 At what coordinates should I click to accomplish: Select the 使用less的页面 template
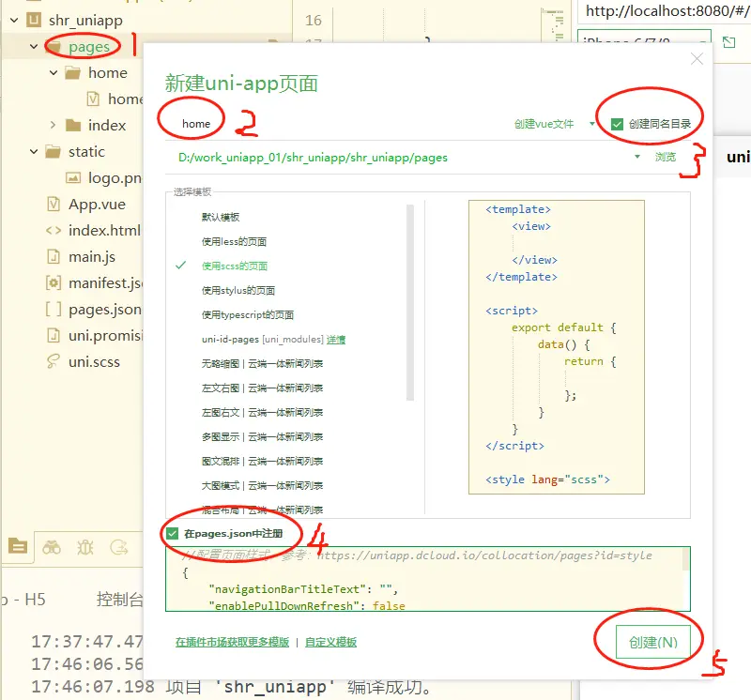[234, 242]
